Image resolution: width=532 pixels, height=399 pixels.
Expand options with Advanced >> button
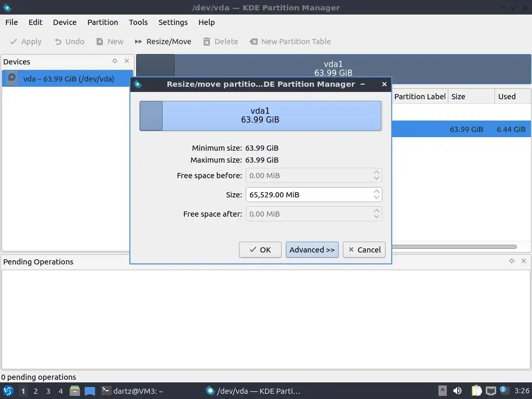coord(312,250)
